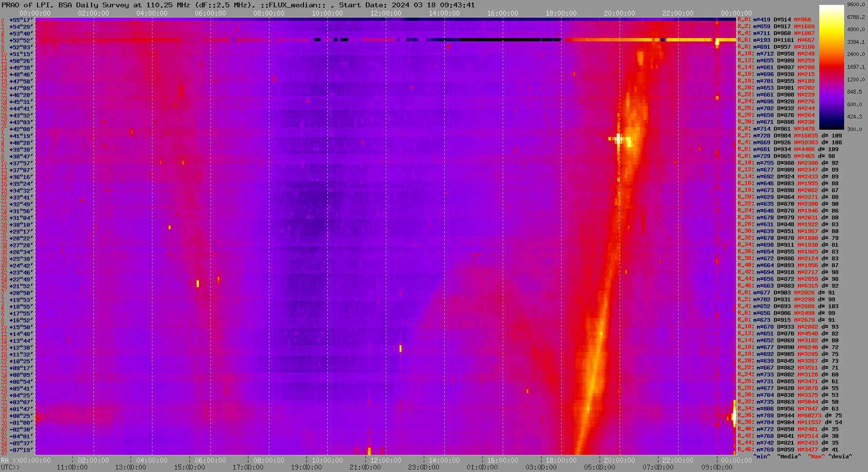Click the 6788.2 color scale value
The width and height of the screenshot is (868, 472).
point(856,17)
